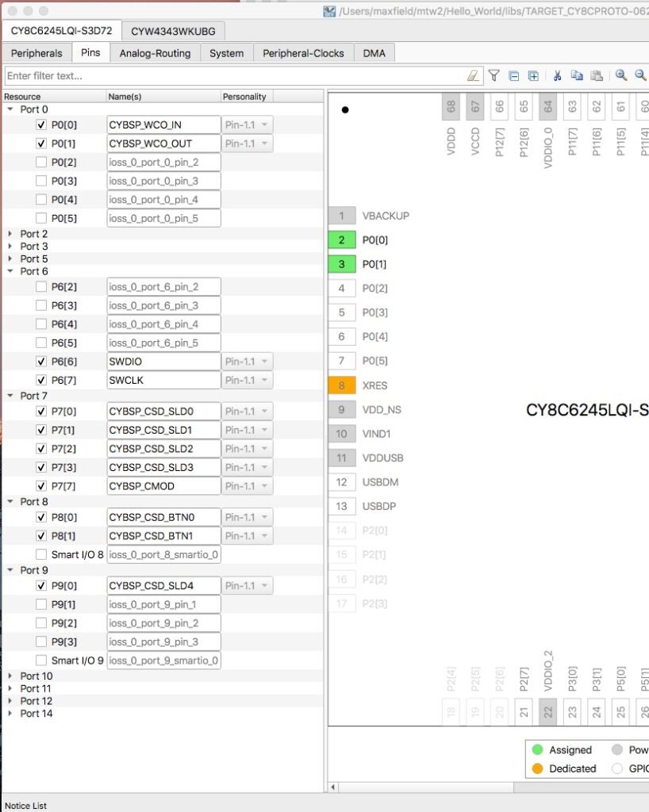Collapse all tree items icon
649x812 pixels.
[514, 75]
